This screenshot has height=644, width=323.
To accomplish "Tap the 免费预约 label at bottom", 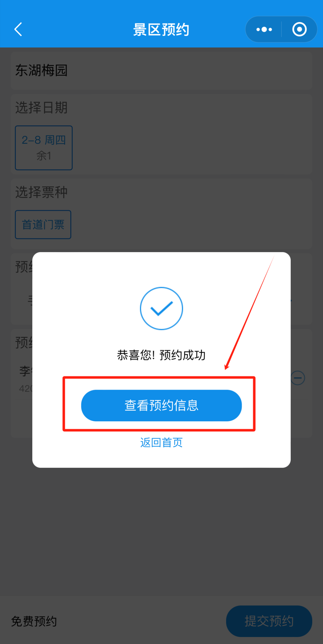I will [34, 622].
